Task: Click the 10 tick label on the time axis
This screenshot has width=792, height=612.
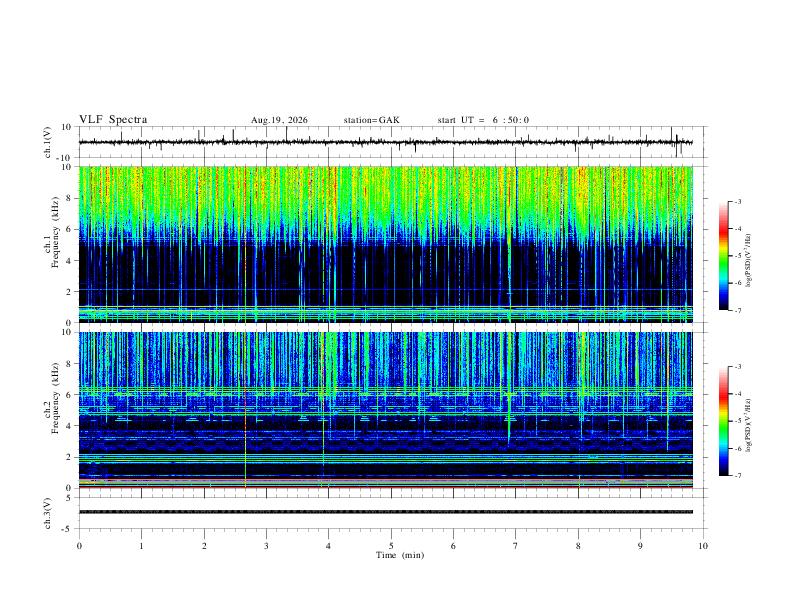Action: pos(703,546)
